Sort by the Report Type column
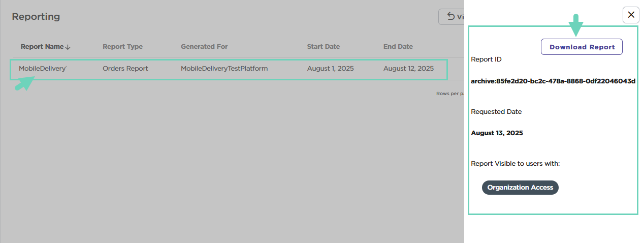Viewport: 644px width, 243px height. point(122,47)
